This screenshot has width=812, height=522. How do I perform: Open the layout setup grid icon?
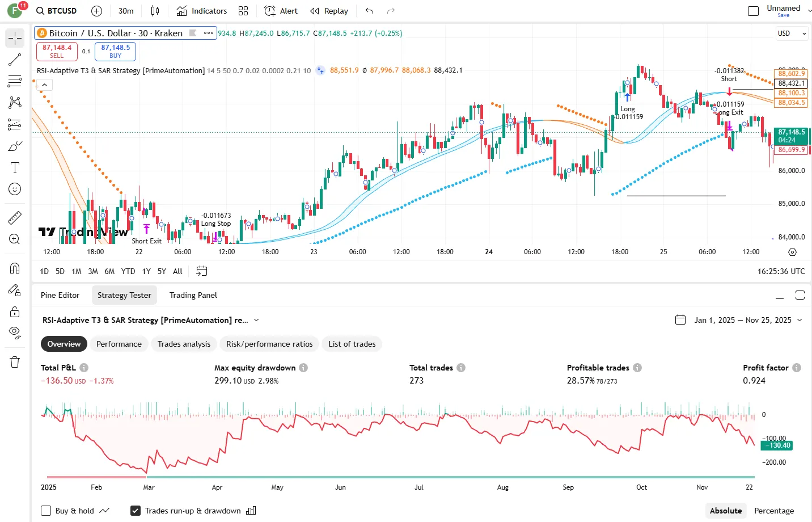tap(243, 11)
